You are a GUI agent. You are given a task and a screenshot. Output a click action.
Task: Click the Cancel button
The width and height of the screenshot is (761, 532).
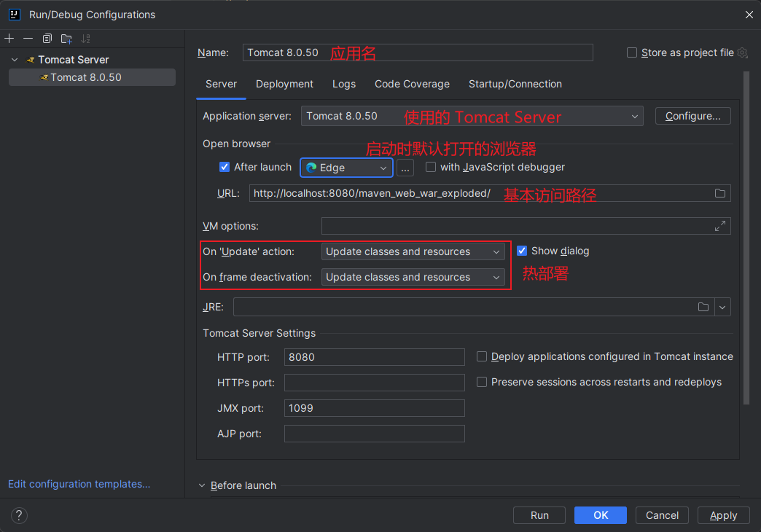tap(662, 515)
